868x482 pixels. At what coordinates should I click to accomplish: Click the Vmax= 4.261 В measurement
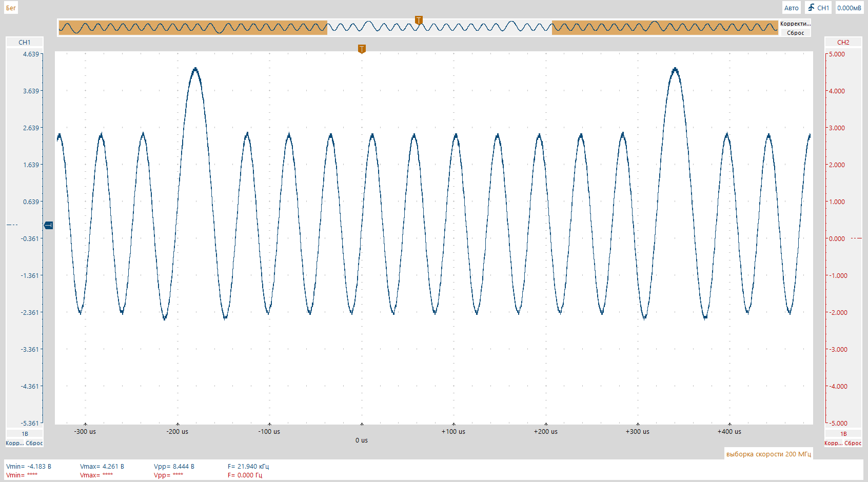point(102,467)
